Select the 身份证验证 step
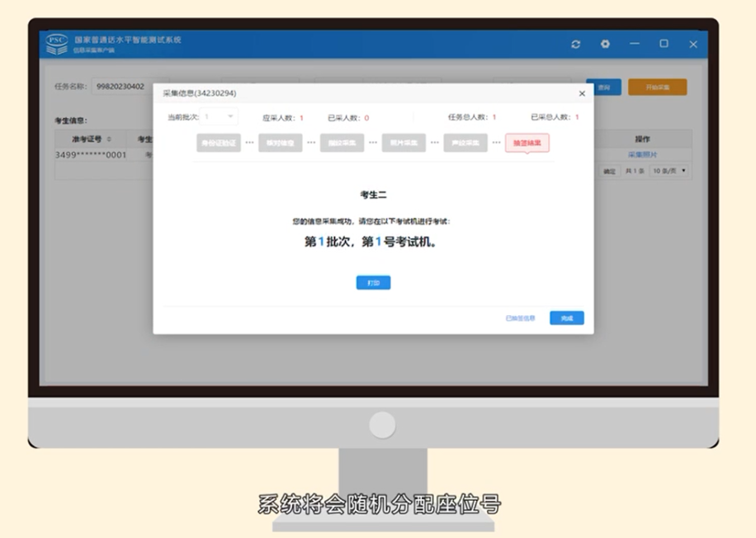 click(218, 143)
